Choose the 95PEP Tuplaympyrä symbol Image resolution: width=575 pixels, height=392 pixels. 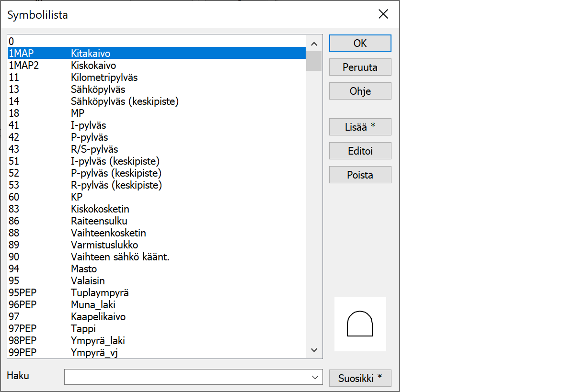100,293
